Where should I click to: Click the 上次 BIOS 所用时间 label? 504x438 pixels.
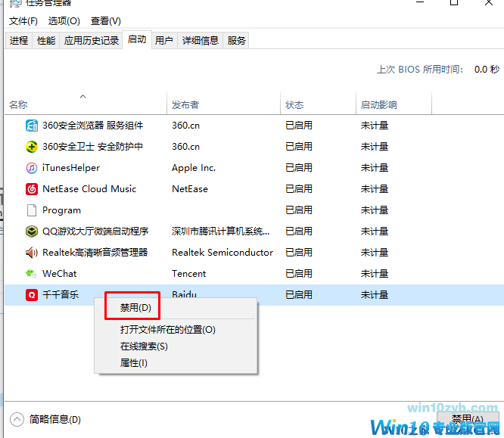(420, 70)
